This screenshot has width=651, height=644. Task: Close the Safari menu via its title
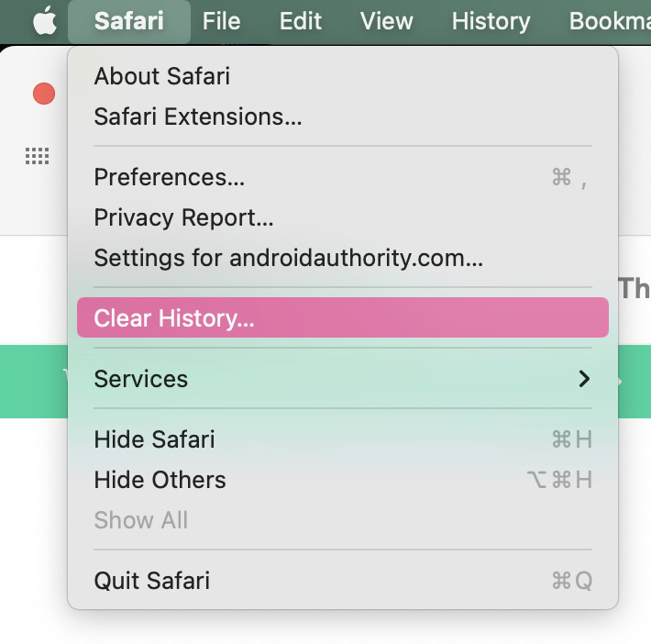click(x=129, y=21)
